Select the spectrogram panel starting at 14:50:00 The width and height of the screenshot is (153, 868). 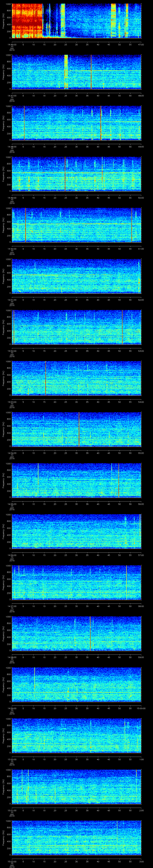(x=76, y=225)
